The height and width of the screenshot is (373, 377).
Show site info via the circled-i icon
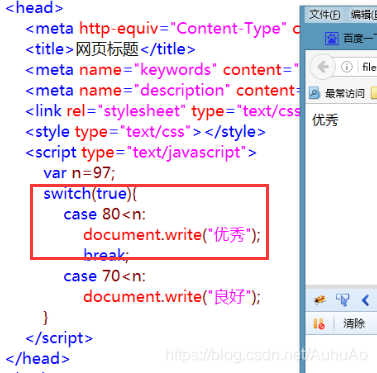point(347,67)
